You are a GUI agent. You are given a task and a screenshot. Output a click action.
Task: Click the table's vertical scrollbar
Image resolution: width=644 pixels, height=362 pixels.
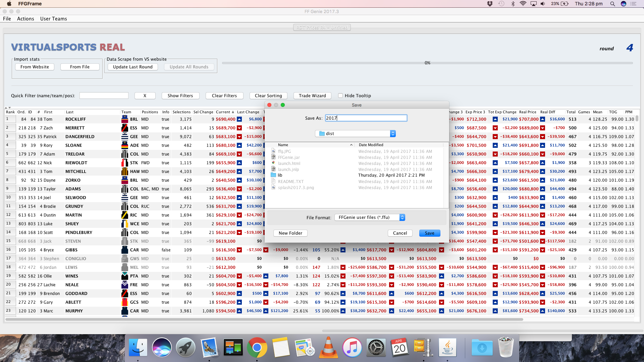tap(637, 118)
